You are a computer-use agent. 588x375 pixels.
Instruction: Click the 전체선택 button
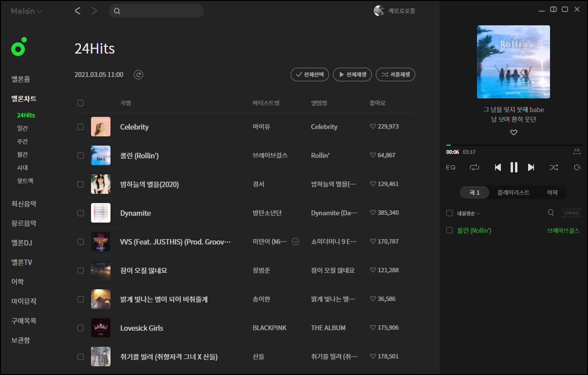pos(310,75)
